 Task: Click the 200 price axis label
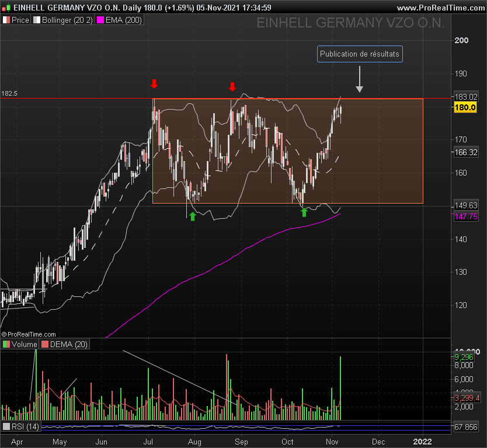click(461, 40)
